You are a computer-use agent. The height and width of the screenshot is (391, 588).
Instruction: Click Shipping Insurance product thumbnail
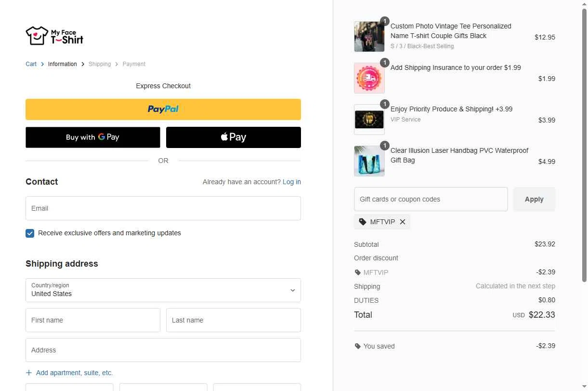click(369, 78)
